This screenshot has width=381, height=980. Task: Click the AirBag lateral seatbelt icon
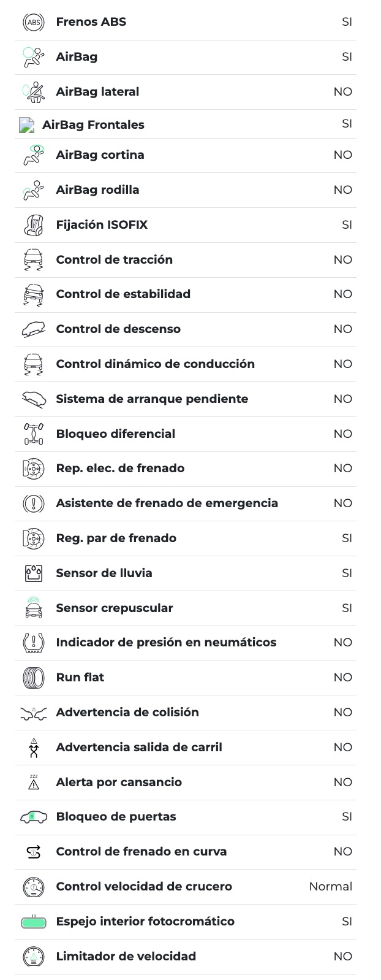(33, 92)
